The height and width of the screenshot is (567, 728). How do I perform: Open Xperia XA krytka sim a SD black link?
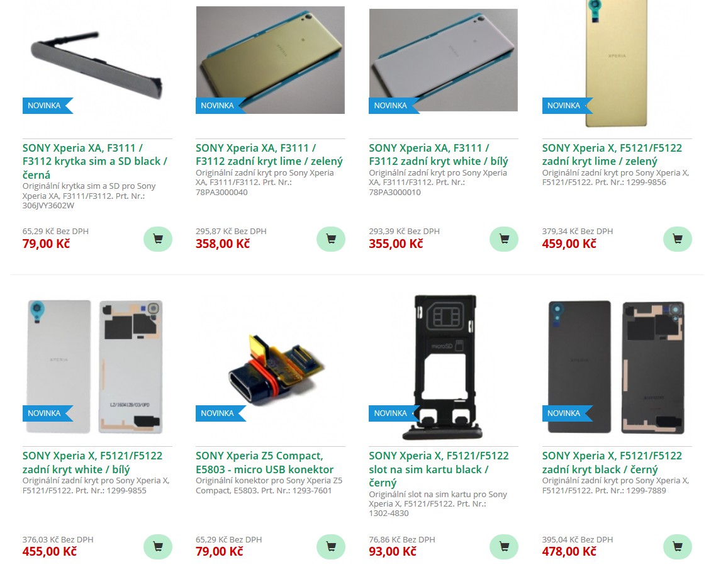95,161
